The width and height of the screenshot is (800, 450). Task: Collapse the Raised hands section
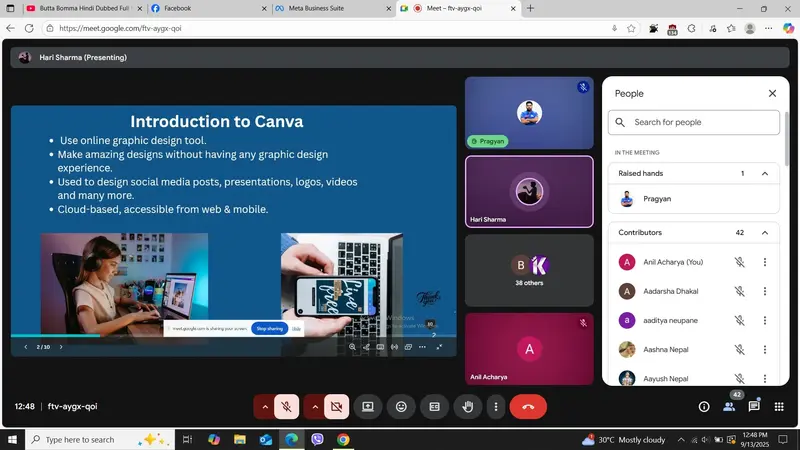pyautogui.click(x=765, y=173)
